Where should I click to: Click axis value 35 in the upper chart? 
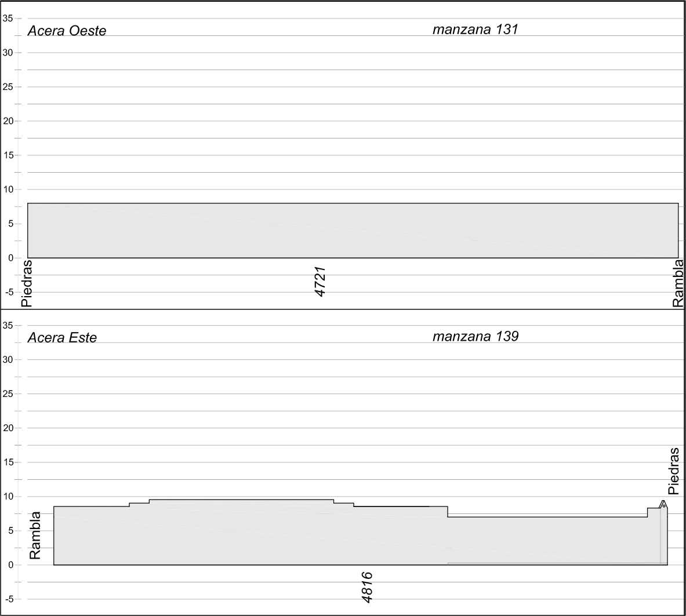[x=8, y=19]
